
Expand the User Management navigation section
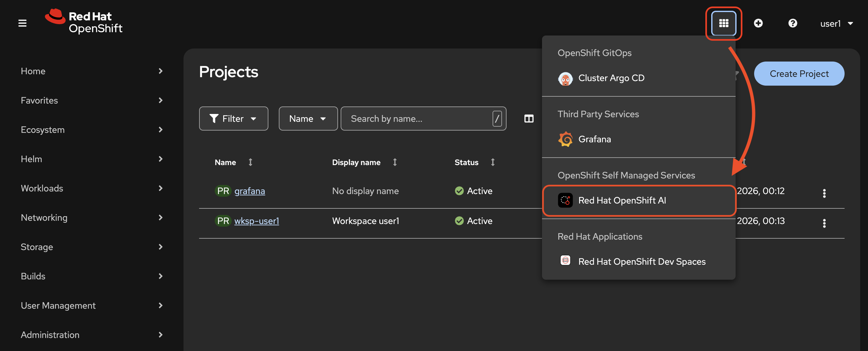[x=91, y=305]
